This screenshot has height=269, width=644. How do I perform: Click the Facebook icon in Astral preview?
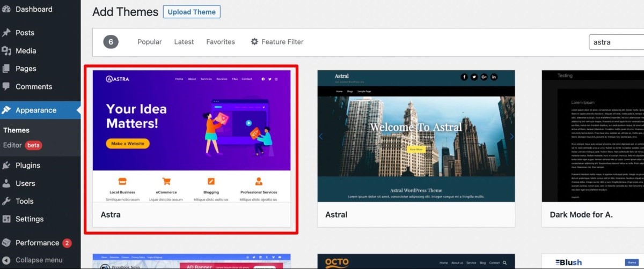[x=465, y=77]
